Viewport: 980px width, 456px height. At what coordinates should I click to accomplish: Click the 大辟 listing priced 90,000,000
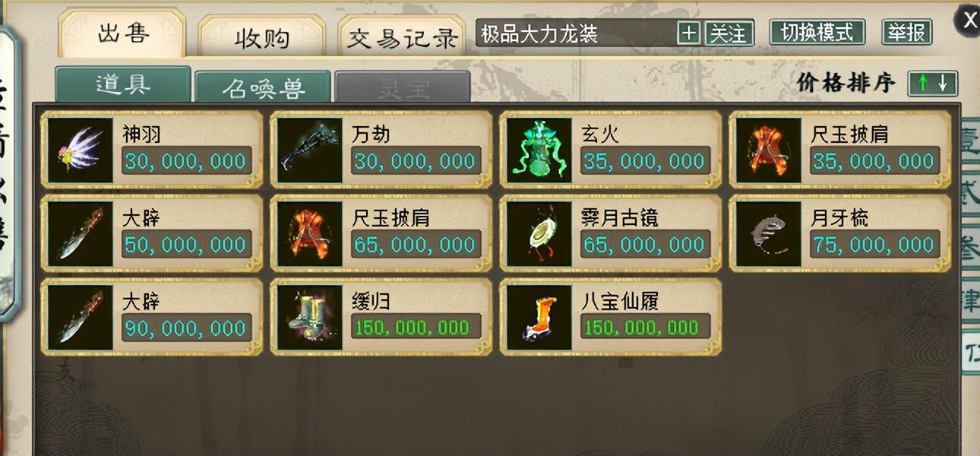(x=152, y=317)
